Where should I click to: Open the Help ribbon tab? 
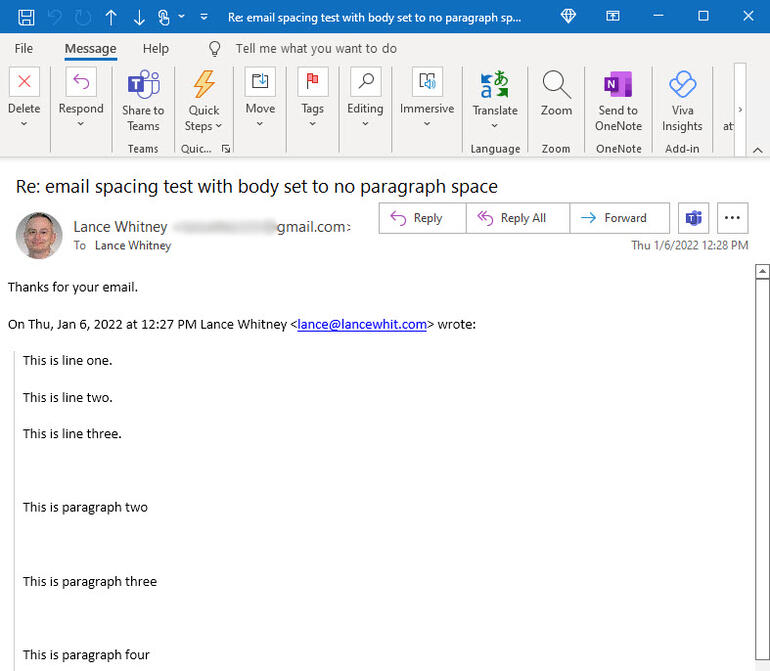156,49
